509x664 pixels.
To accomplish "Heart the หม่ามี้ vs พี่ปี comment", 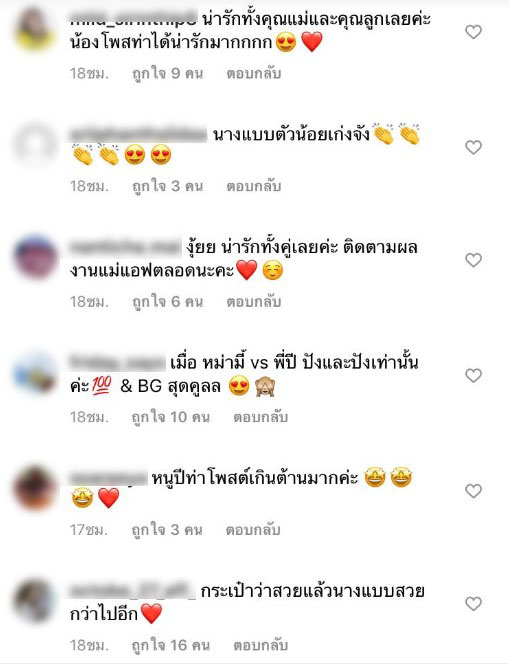I will (x=473, y=375).
